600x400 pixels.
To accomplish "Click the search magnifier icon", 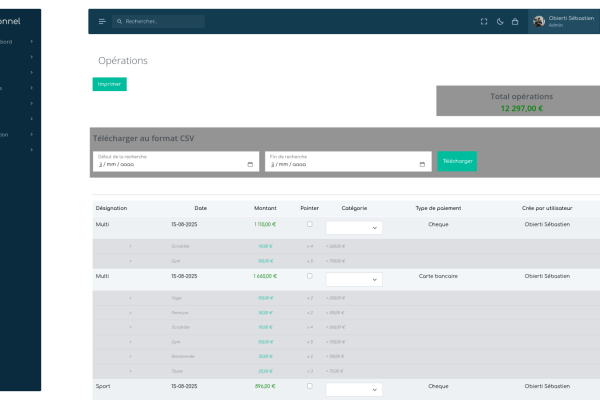I will click(119, 21).
